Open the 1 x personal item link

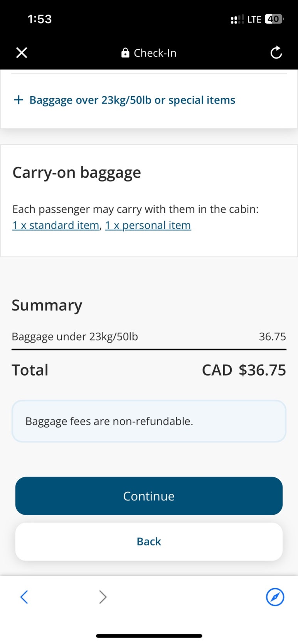[148, 225]
